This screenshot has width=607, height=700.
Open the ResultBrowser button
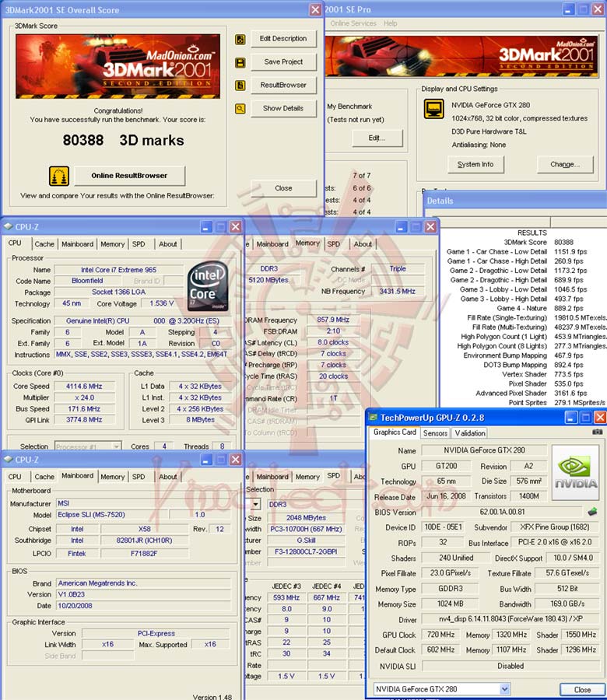point(283,85)
